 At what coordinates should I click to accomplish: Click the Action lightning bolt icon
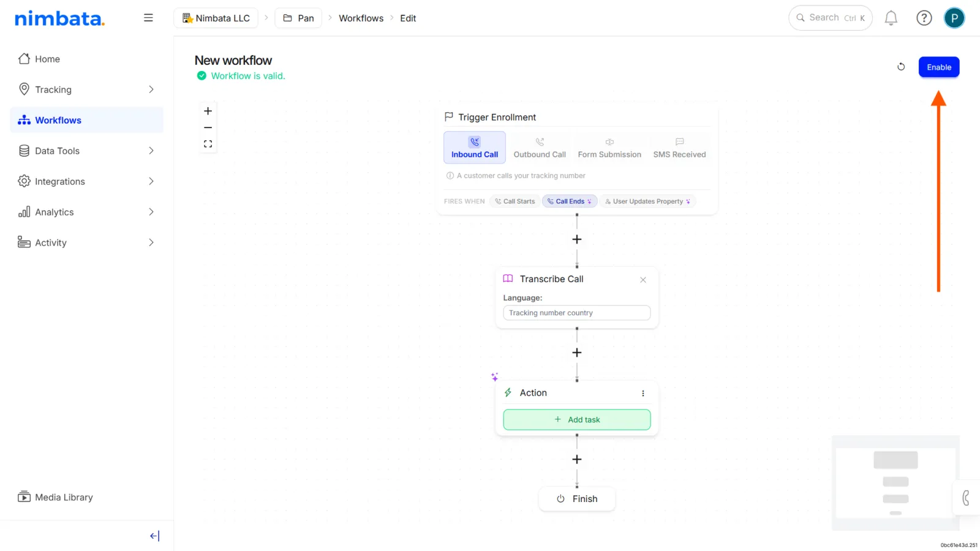pyautogui.click(x=508, y=392)
